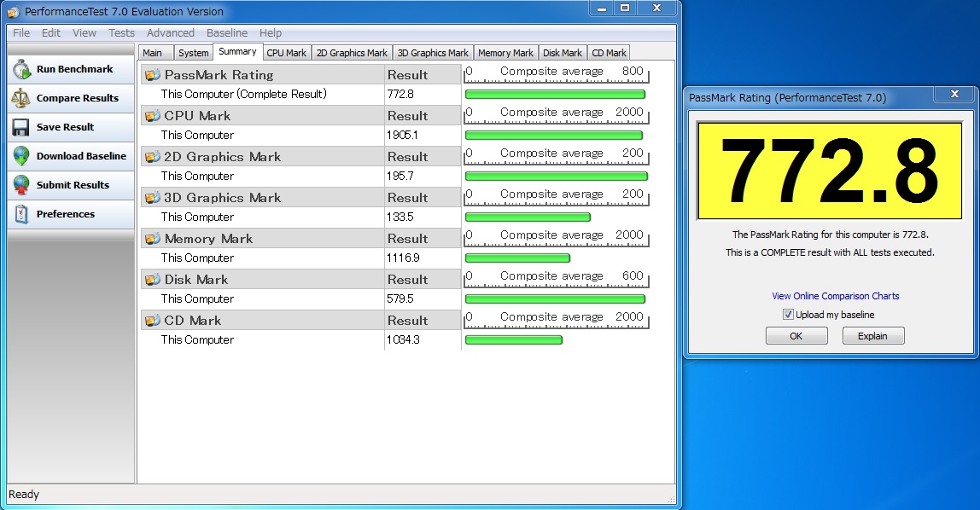Select the 3D Graphics Mark result 133.5
The height and width of the screenshot is (510, 980).
[400, 217]
